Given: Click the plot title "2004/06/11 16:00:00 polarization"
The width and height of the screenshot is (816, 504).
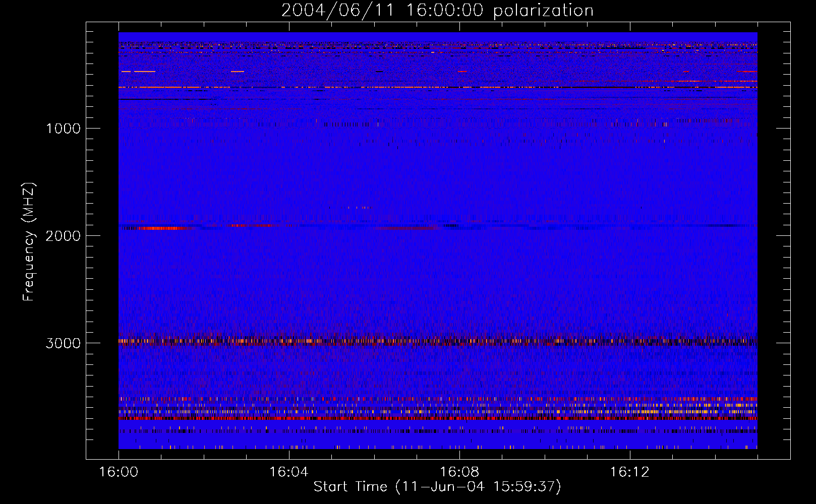Looking at the screenshot, I should click(x=437, y=10).
